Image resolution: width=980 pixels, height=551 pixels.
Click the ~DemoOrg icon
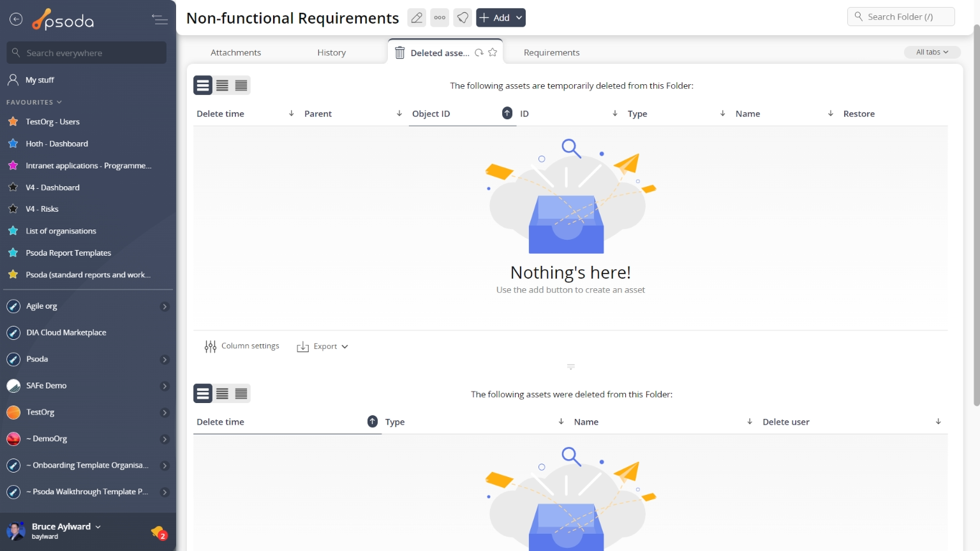tap(13, 439)
